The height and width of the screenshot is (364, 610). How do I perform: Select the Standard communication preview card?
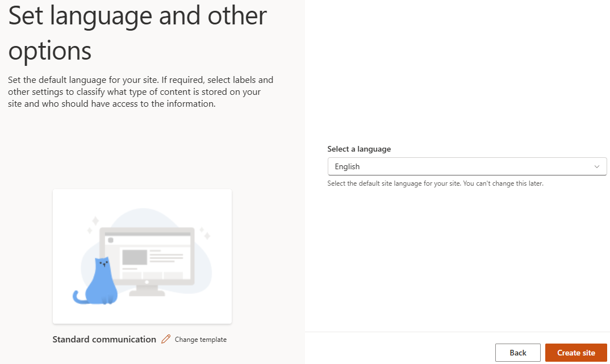pos(143,257)
